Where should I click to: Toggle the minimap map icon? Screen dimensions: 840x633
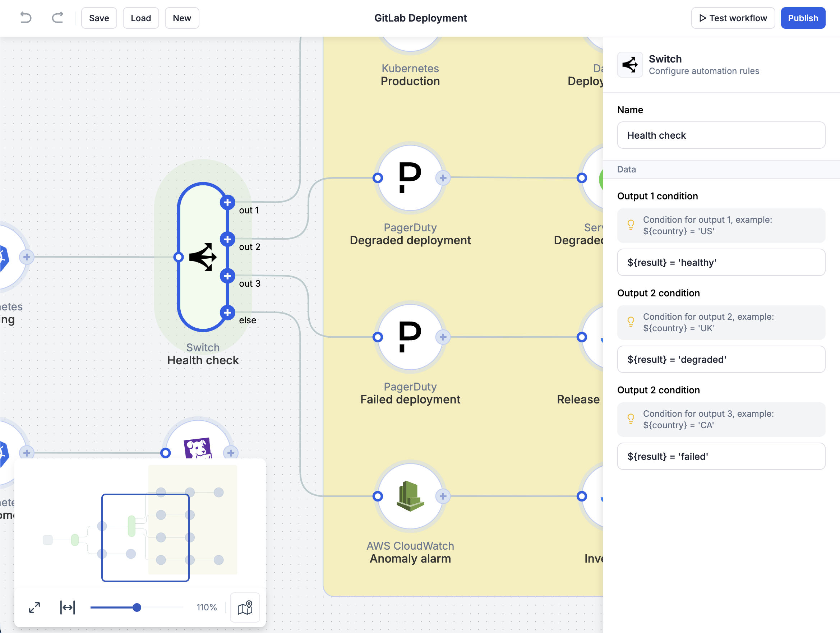[x=245, y=607]
